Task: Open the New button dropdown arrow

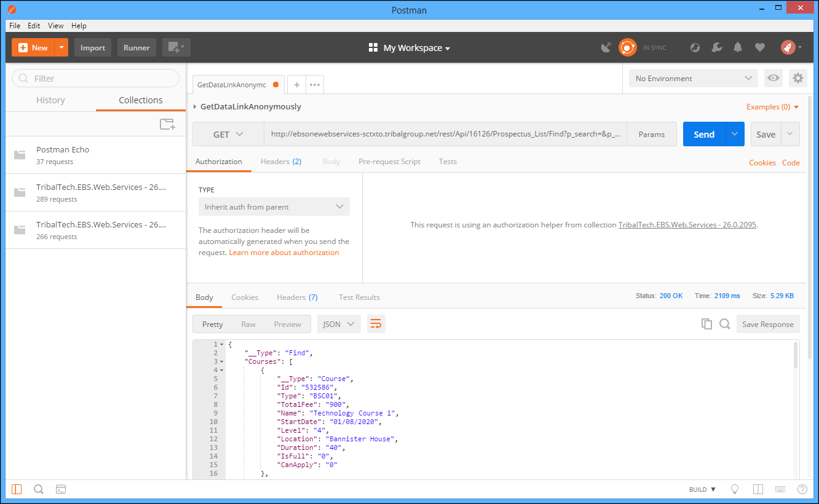Action: click(x=61, y=47)
